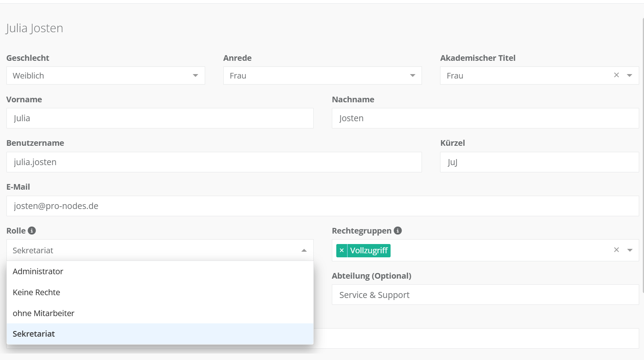Select Administrator from the role list
644x360 pixels.
click(x=38, y=271)
